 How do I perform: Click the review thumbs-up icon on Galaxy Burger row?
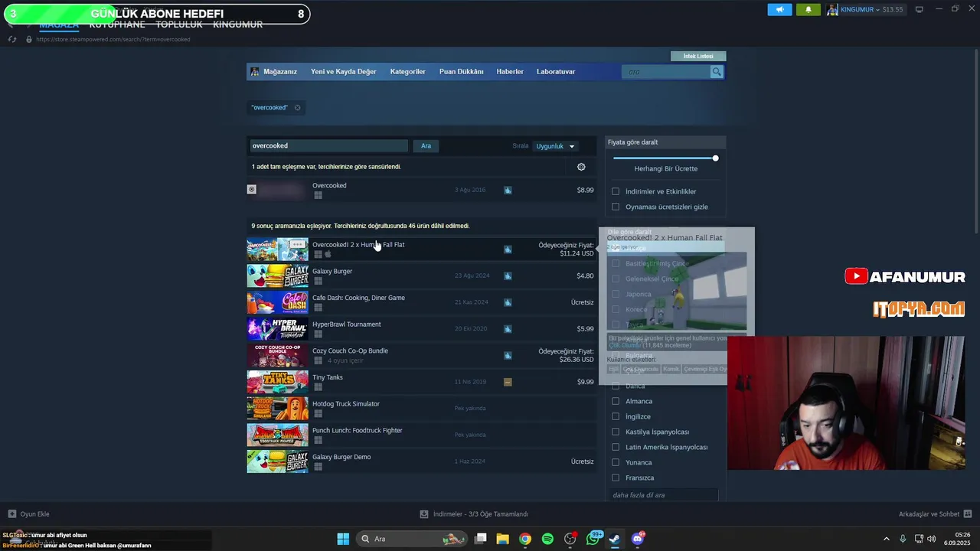tap(508, 275)
